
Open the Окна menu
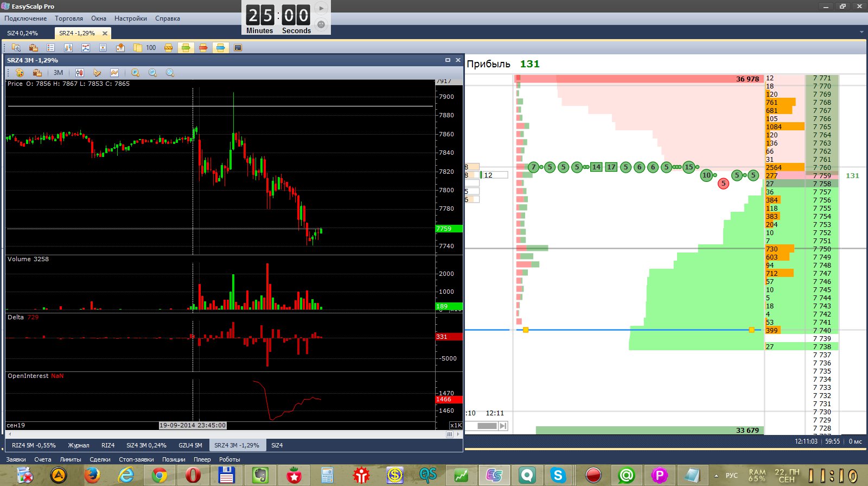[x=99, y=18]
